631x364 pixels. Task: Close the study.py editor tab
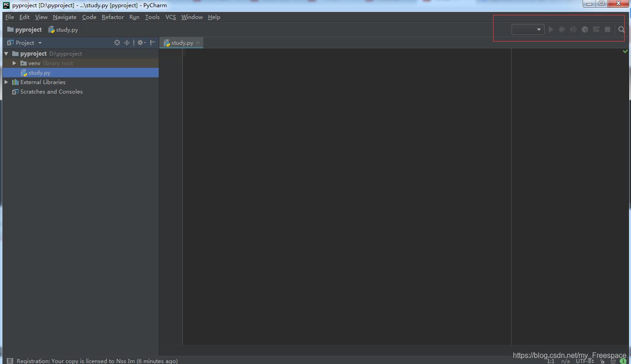[x=198, y=43]
